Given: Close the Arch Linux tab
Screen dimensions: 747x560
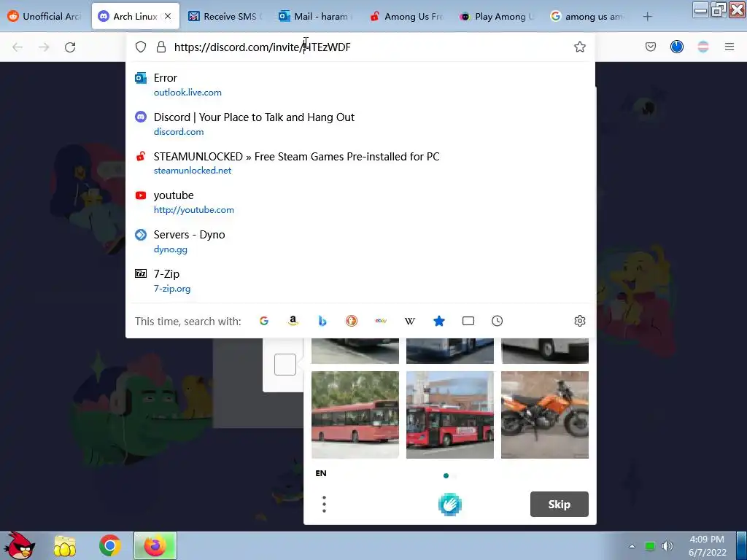Looking at the screenshot, I should [x=168, y=16].
